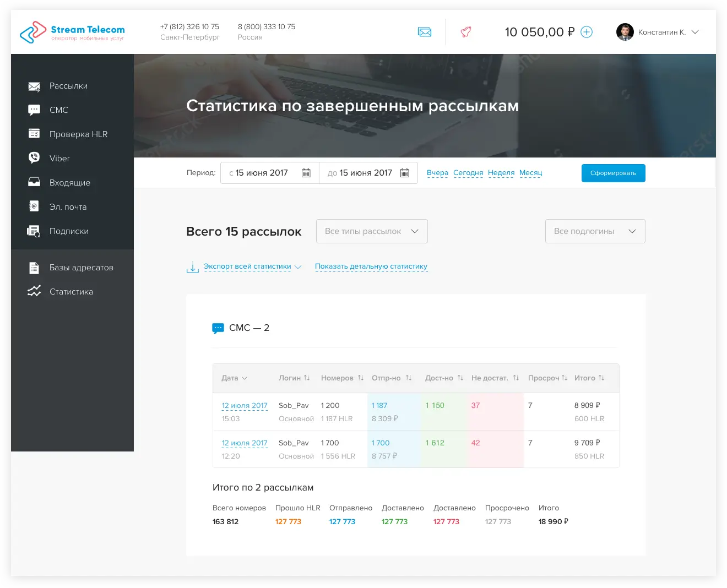Open the Все подлогины dropdown
Screen dimensions: 727x588
click(x=595, y=231)
